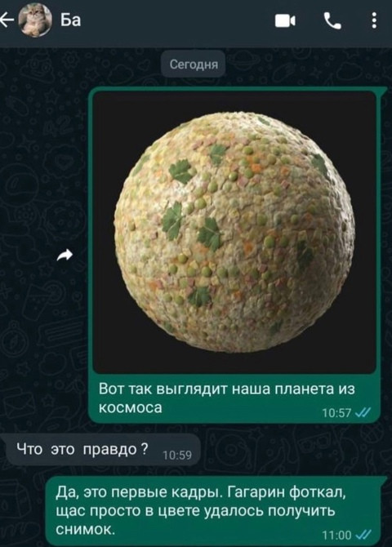Viewport: 392px width, 547px height.
Task: Tap the 'Что это правдо?' message
Action: [104, 450]
